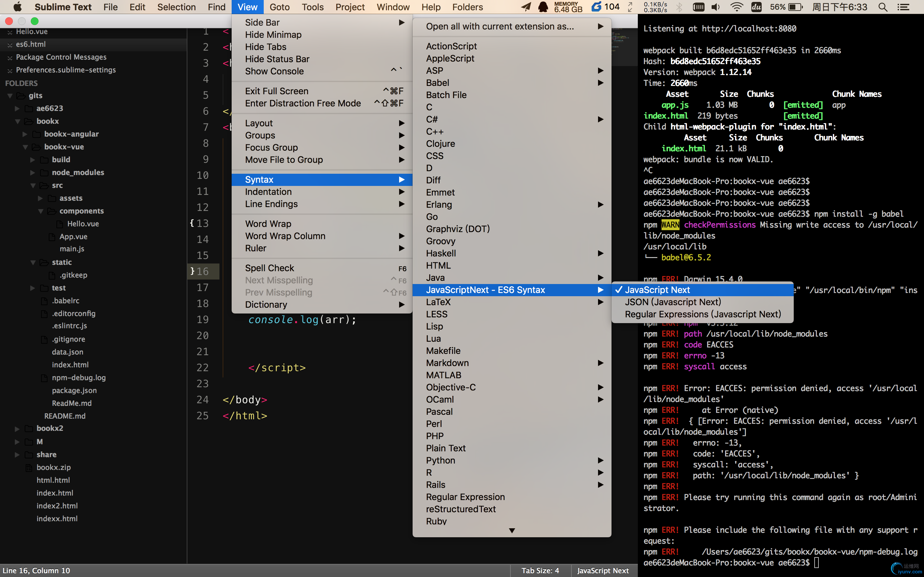Click the Wi-Fi status icon
Image resolution: width=924 pixels, height=577 pixels.
(x=737, y=7)
